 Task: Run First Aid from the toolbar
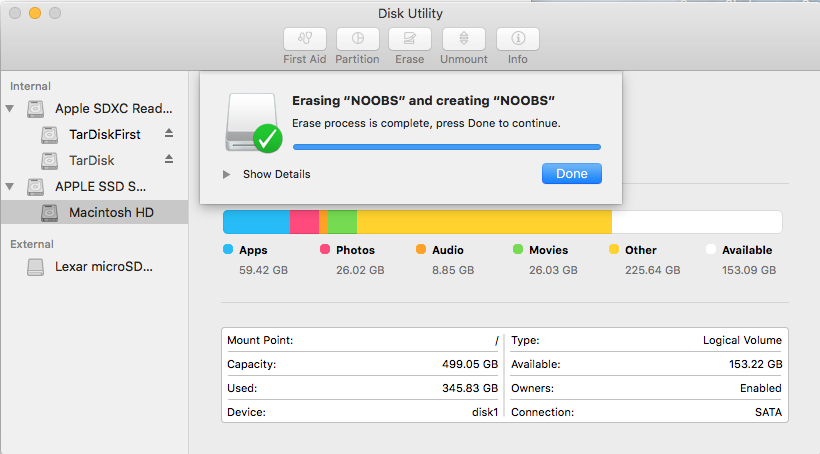[305, 39]
